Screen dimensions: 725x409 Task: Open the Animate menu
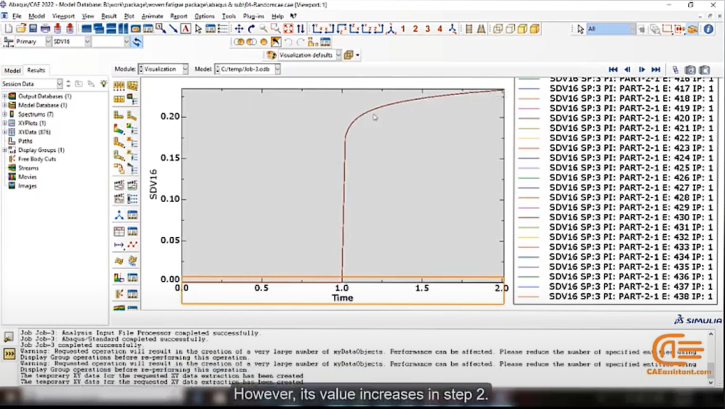[152, 16]
